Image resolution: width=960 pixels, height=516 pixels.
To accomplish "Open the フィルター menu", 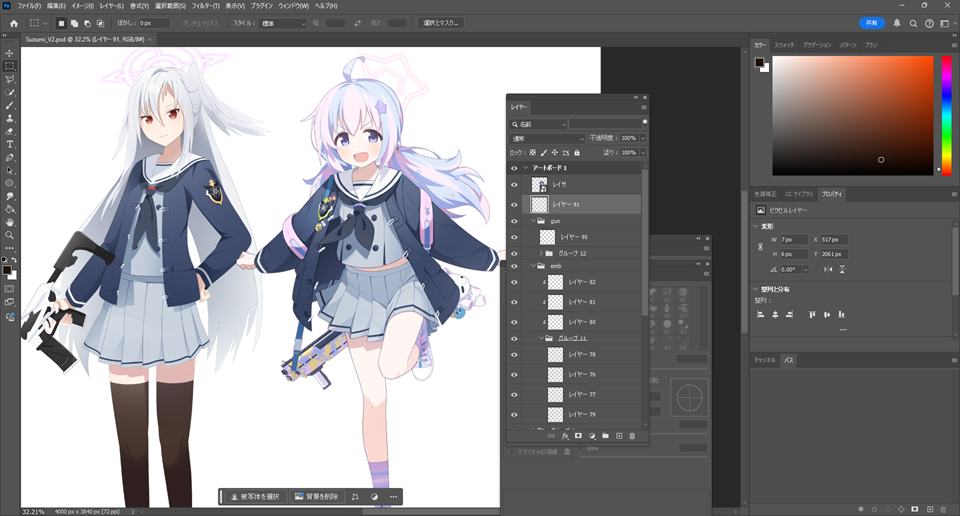I will [204, 6].
